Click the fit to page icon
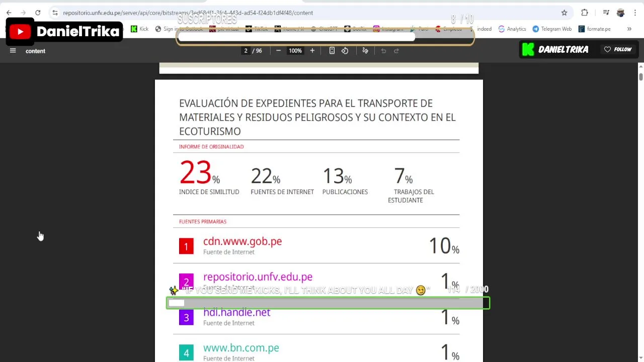 pos(332,51)
